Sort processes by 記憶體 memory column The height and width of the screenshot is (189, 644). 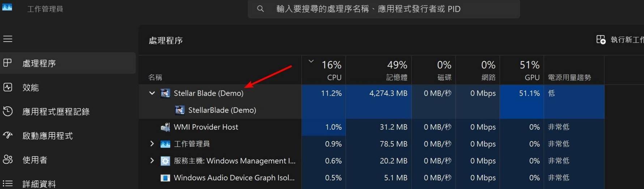pyautogui.click(x=378, y=70)
